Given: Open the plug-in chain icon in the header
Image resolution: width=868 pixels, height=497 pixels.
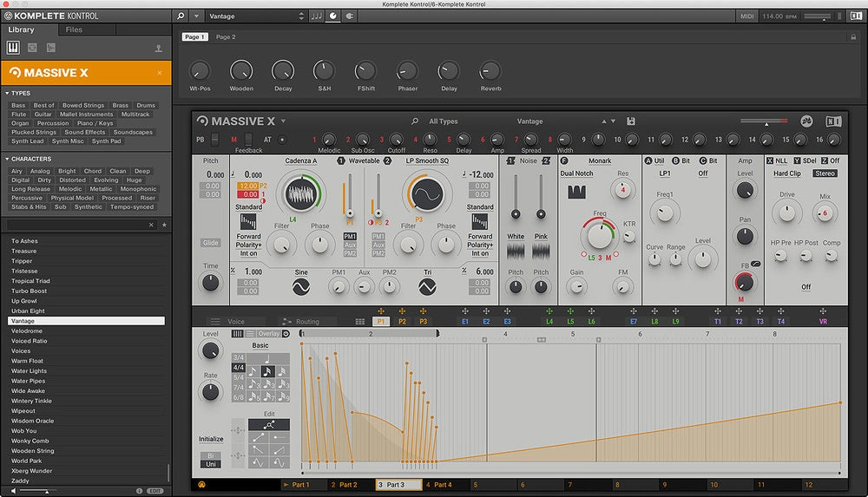Looking at the screenshot, I should coord(350,16).
